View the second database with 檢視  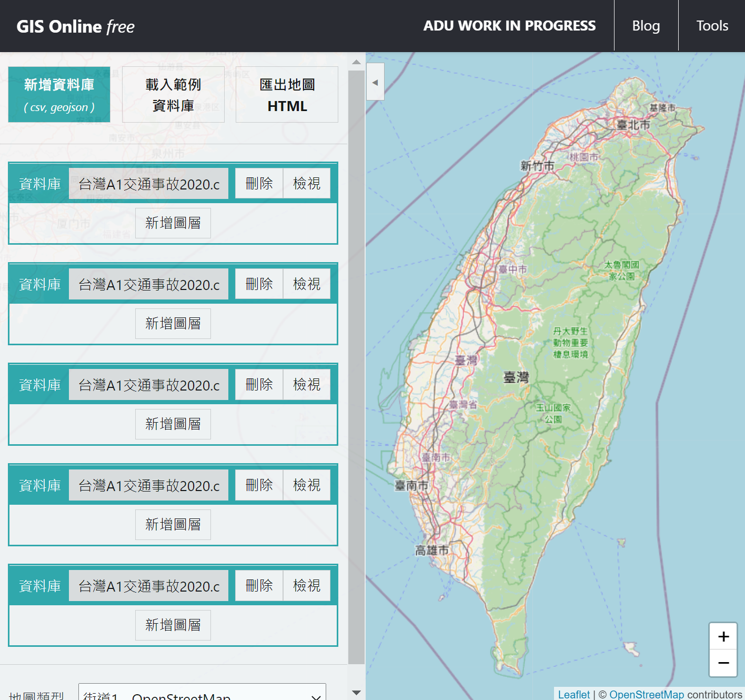[307, 284]
